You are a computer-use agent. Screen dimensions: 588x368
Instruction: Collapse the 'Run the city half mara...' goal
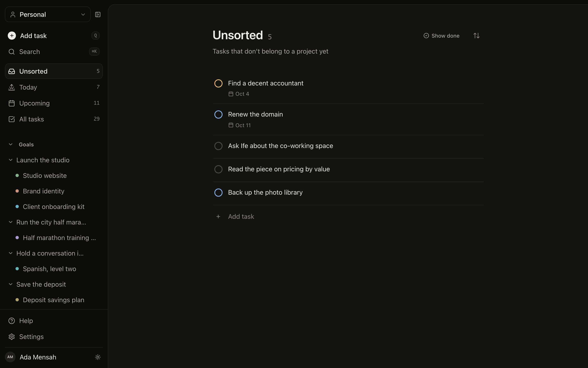[x=10, y=222]
